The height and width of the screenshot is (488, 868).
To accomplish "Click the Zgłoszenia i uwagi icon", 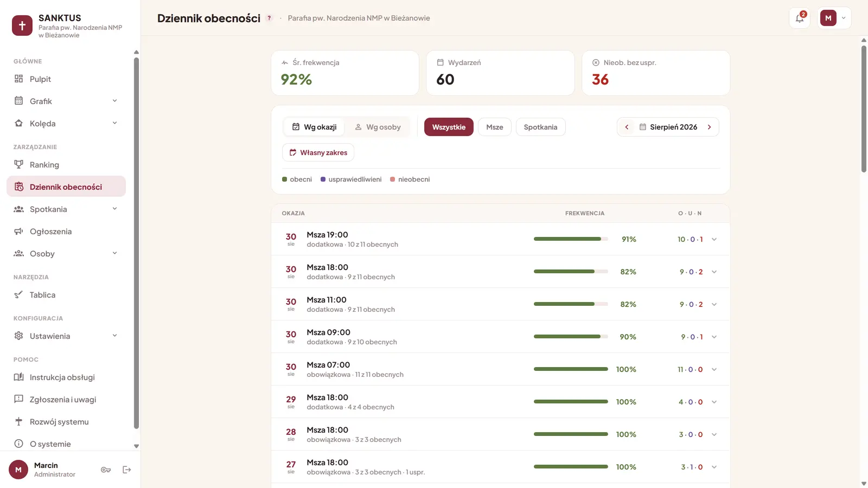I will pos(19,399).
